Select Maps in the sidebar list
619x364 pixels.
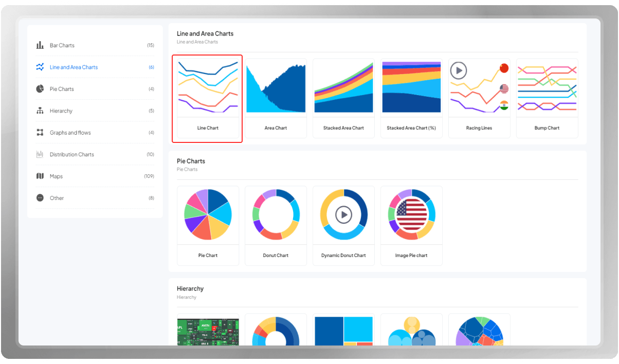(56, 176)
